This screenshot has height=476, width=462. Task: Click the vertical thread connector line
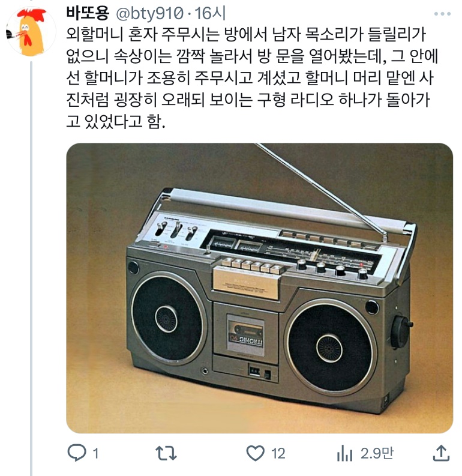[31, 268]
